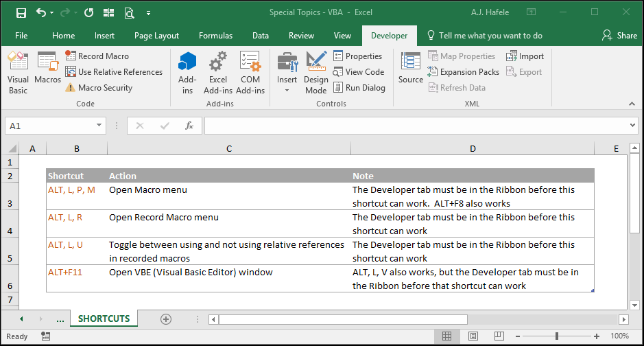The image size is (644, 346).
Task: Switch to Page Break Preview view
Action: point(499,336)
